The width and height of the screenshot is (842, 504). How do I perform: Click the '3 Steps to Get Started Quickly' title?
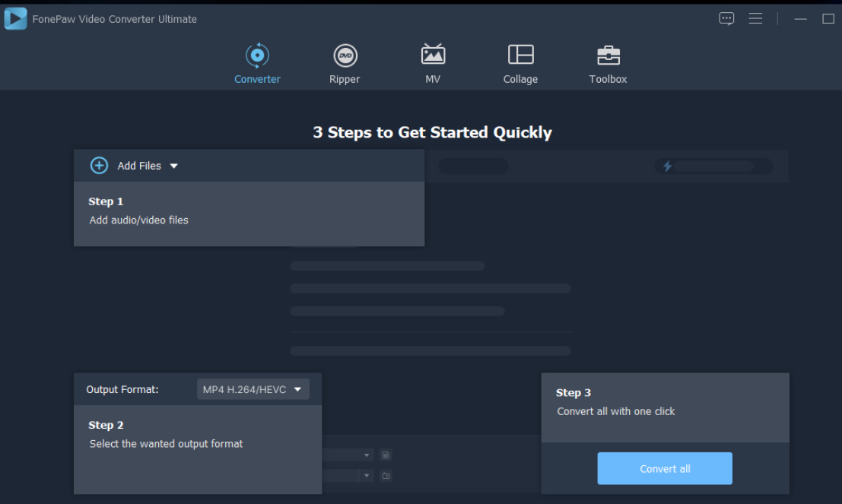pyautogui.click(x=432, y=132)
